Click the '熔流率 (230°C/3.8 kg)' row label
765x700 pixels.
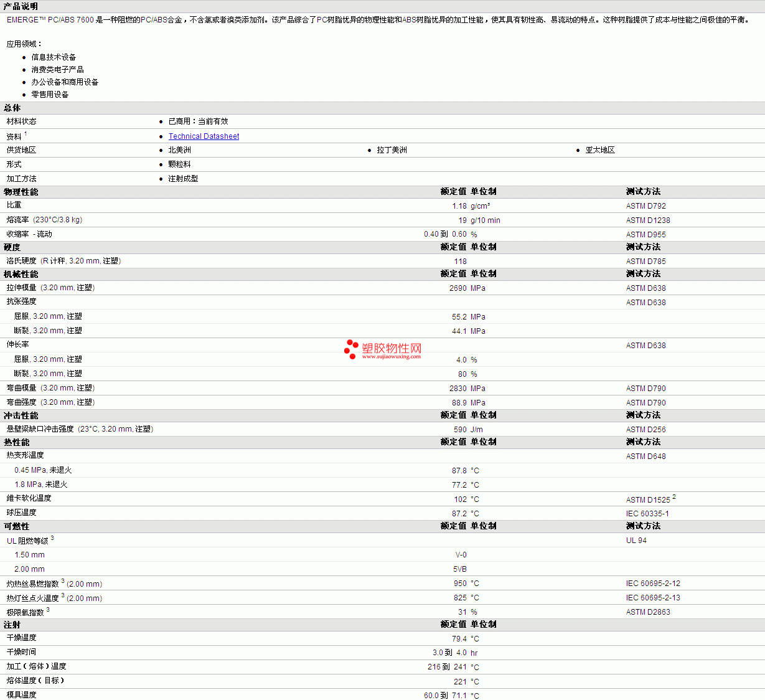44,220
